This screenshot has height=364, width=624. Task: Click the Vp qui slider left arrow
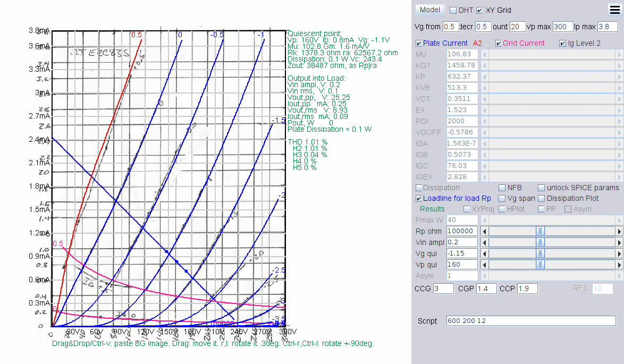484,265
